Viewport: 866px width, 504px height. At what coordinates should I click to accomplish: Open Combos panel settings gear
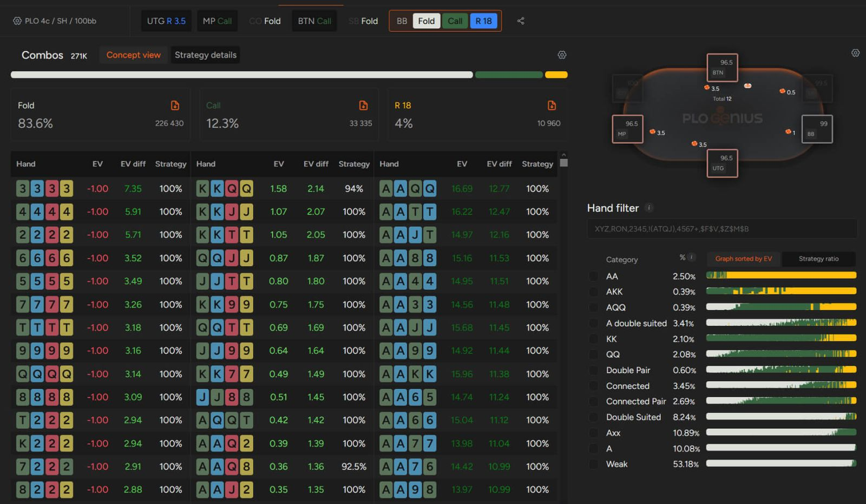click(562, 55)
